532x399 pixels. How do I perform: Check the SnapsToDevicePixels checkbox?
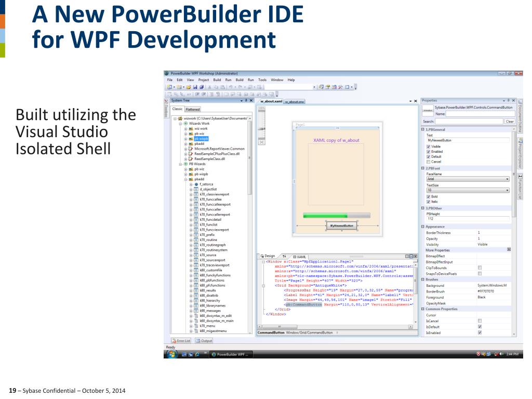[x=480, y=273]
